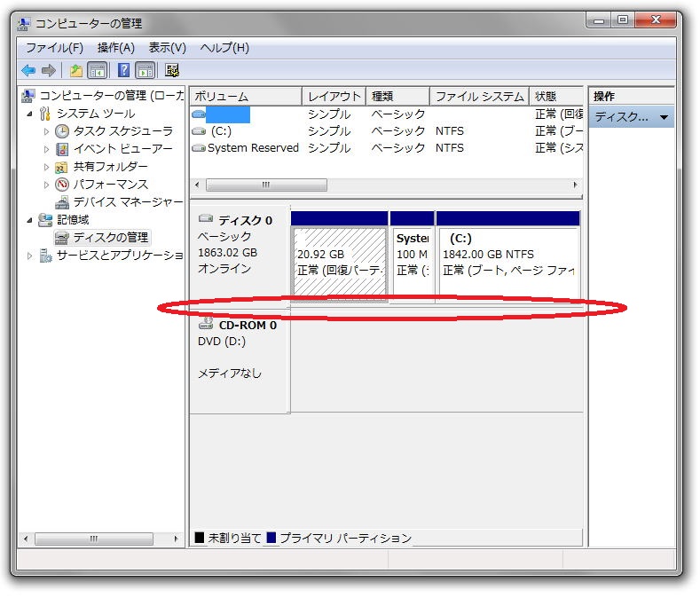Select the System Reserved volume row
Image resolution: width=700 pixels, height=598 pixels.
click(252, 149)
